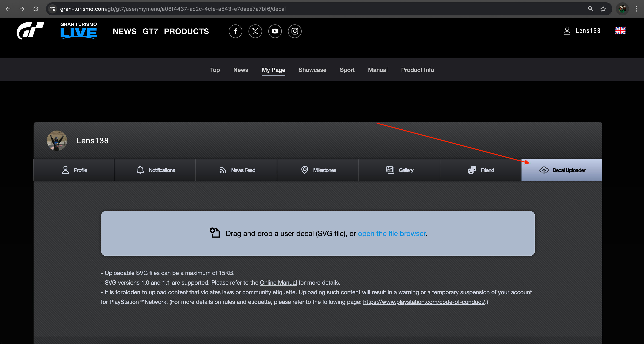Screen dimensions: 644x344
Task: Open the Friend tab
Action: [481, 170]
